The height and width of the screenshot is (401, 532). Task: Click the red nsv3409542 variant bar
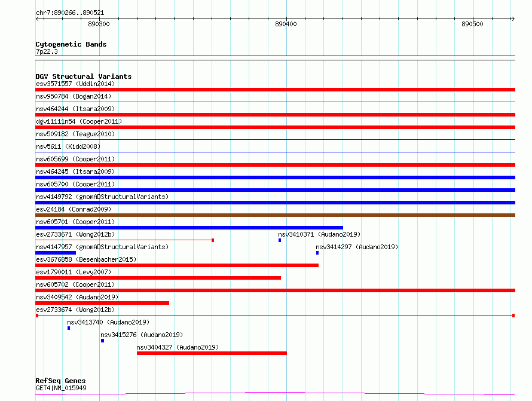click(x=102, y=303)
